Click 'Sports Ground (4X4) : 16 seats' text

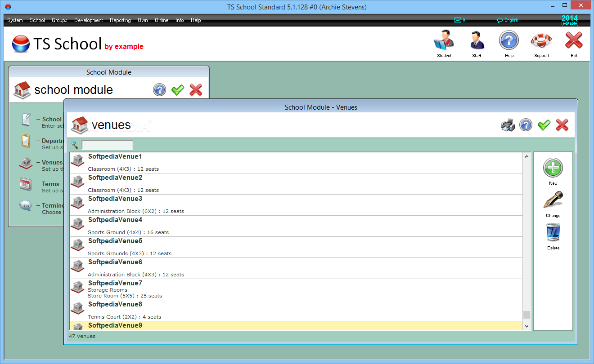coord(128,232)
